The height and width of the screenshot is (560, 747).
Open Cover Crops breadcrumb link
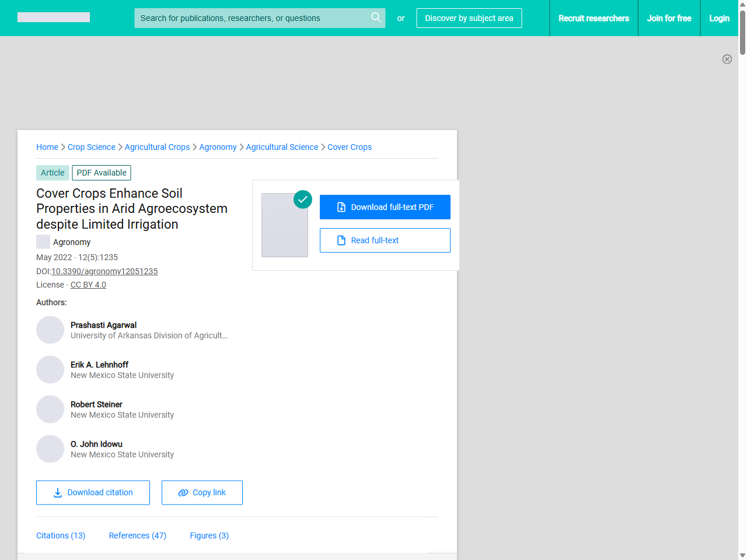[350, 147]
